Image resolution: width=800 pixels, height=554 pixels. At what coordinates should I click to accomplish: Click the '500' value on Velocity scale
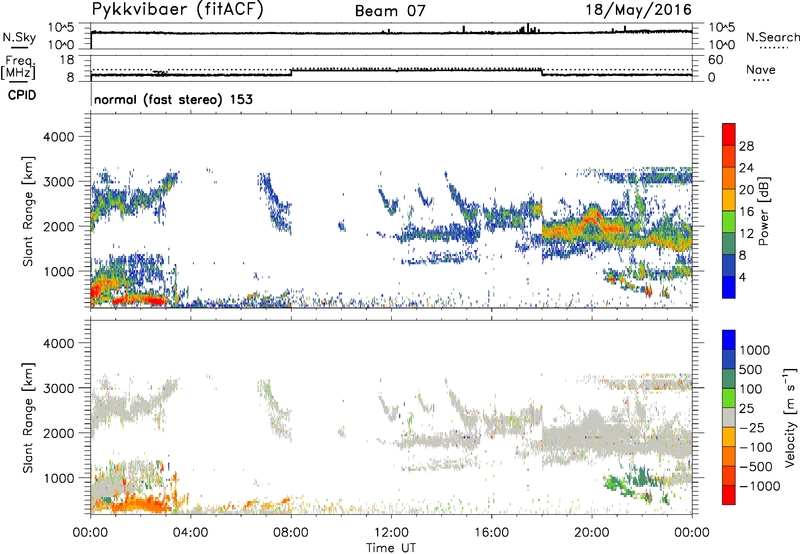(751, 370)
